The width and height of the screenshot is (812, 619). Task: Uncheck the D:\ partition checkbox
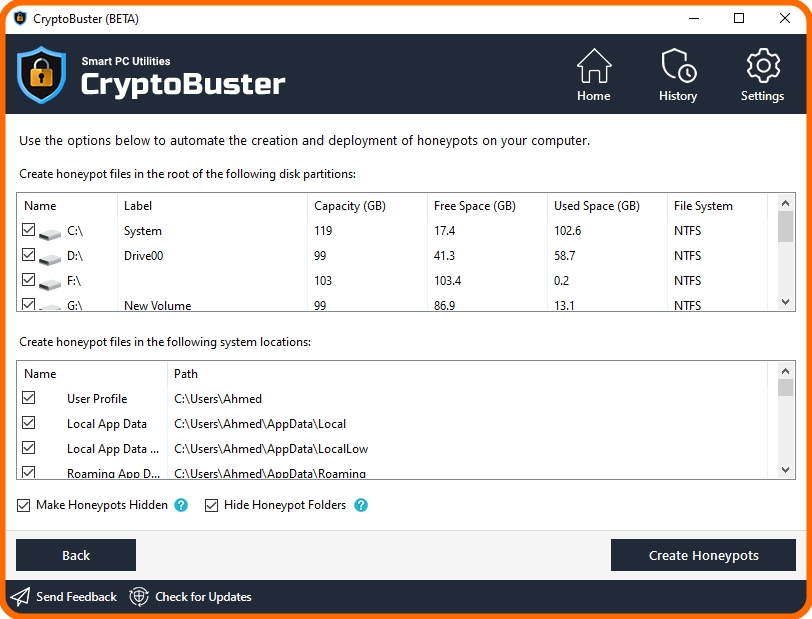pyautogui.click(x=28, y=254)
